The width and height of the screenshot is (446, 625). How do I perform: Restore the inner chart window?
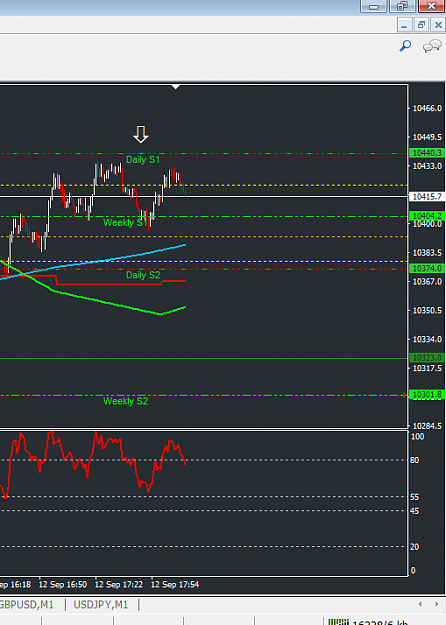[x=421, y=25]
